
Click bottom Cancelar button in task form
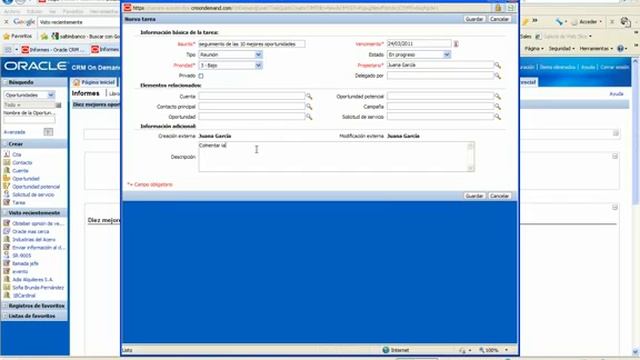[x=499, y=196]
